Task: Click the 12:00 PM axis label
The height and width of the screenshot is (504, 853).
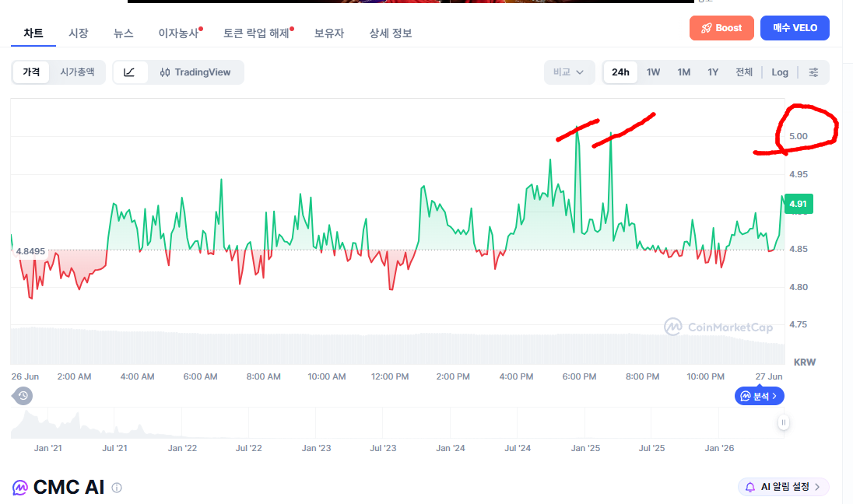Action: tap(390, 376)
